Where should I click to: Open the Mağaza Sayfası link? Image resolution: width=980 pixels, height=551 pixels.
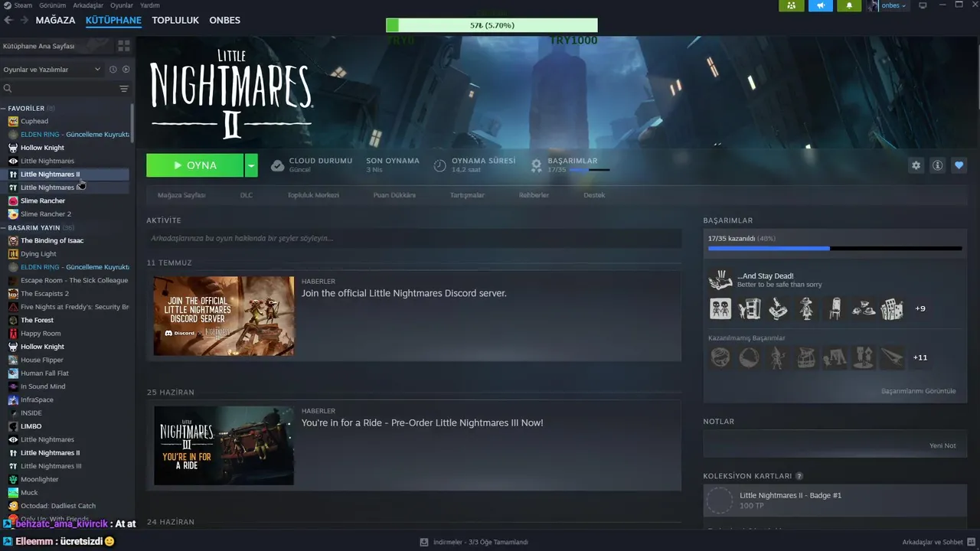[181, 195]
